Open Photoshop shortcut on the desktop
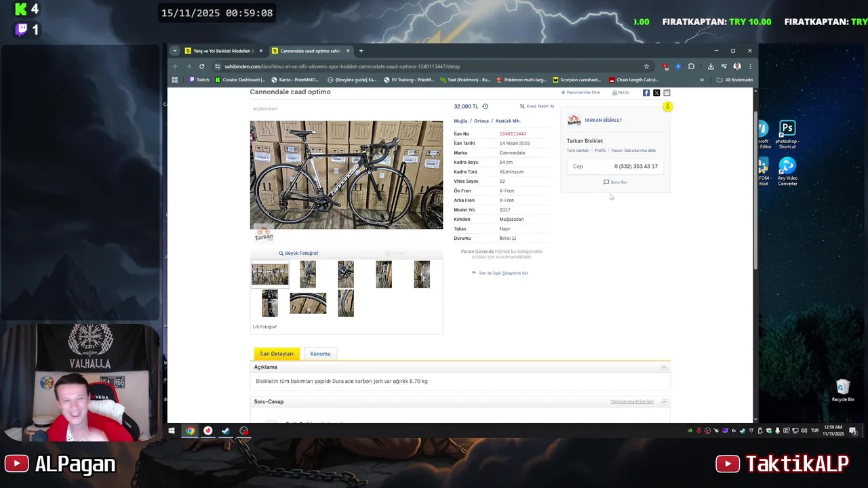 pos(787,134)
